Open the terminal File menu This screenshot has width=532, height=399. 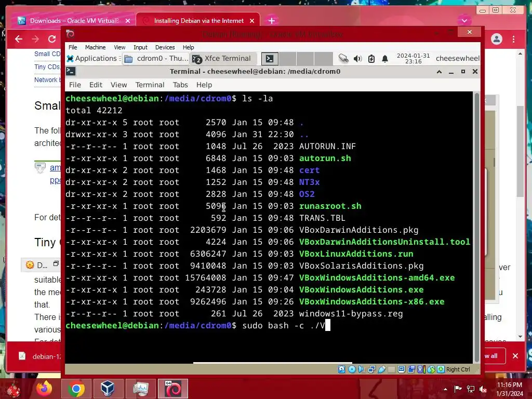[75, 85]
